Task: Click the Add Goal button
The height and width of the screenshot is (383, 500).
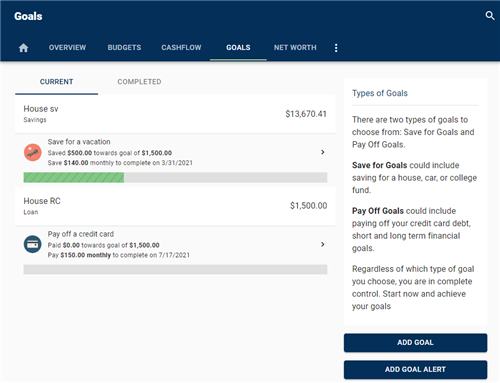Action: click(415, 343)
